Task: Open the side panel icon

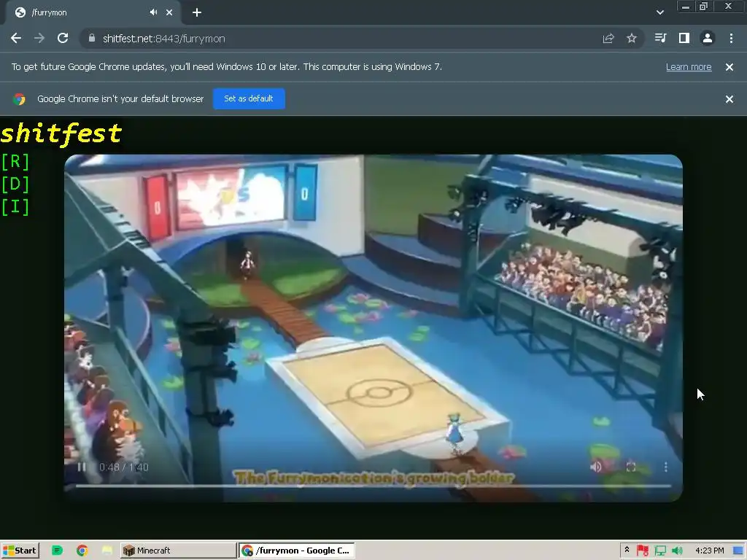Action: tap(684, 38)
